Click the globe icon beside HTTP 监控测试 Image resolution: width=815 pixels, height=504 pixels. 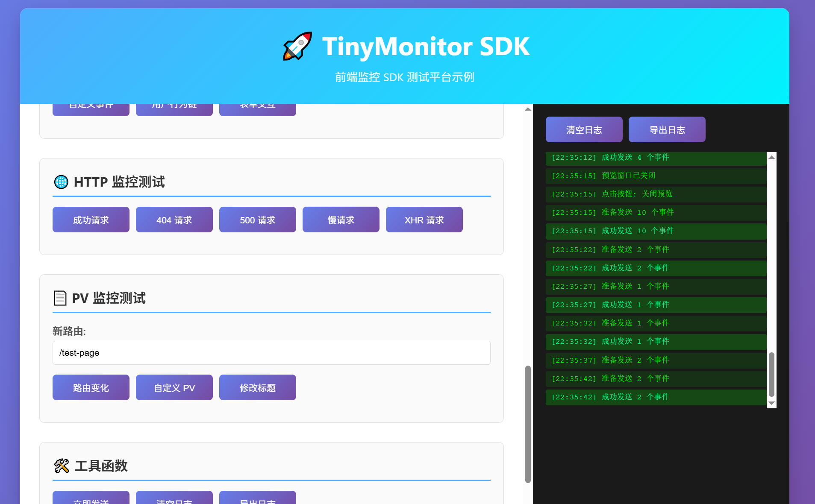pos(61,182)
